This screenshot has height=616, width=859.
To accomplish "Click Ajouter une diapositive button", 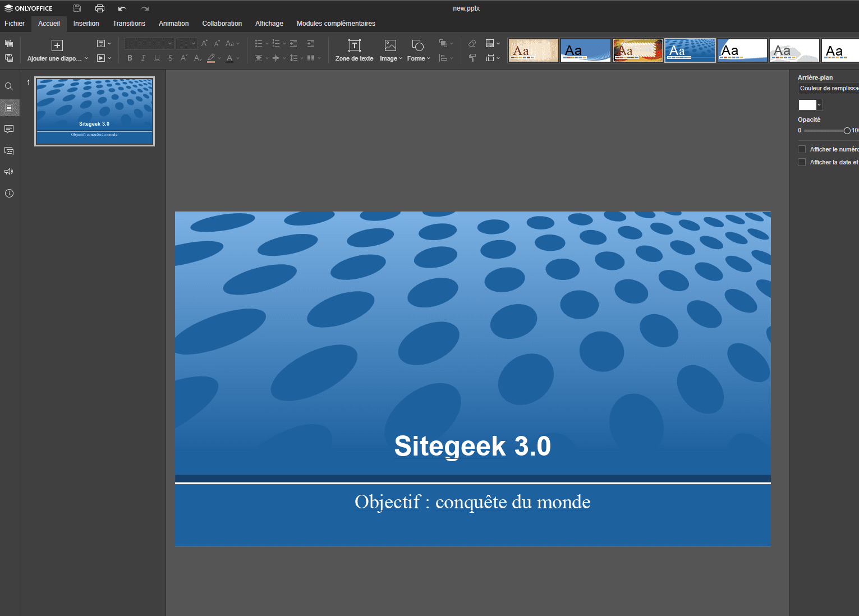I will [x=57, y=46].
